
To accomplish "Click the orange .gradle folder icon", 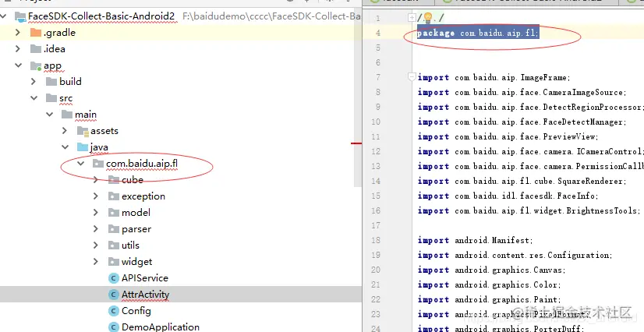I will point(36,33).
